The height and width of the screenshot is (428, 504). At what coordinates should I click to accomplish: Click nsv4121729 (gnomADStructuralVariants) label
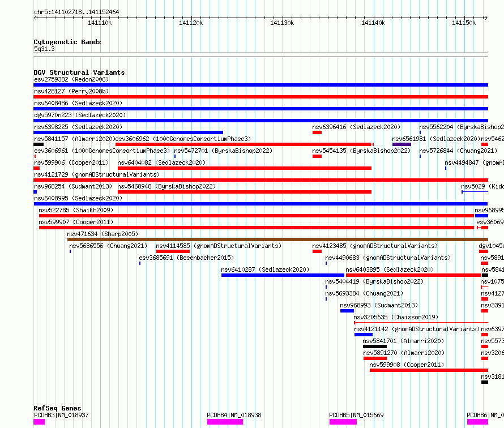point(97,174)
